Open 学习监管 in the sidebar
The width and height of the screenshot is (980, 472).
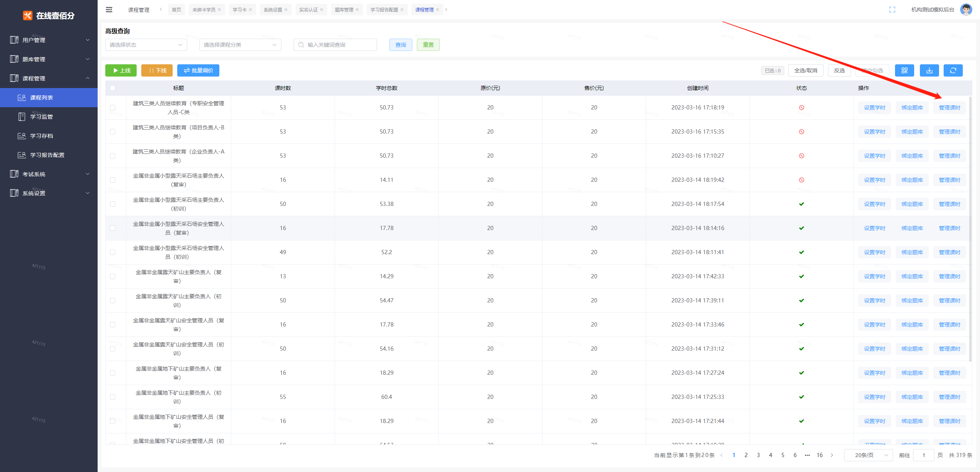pos(49,117)
